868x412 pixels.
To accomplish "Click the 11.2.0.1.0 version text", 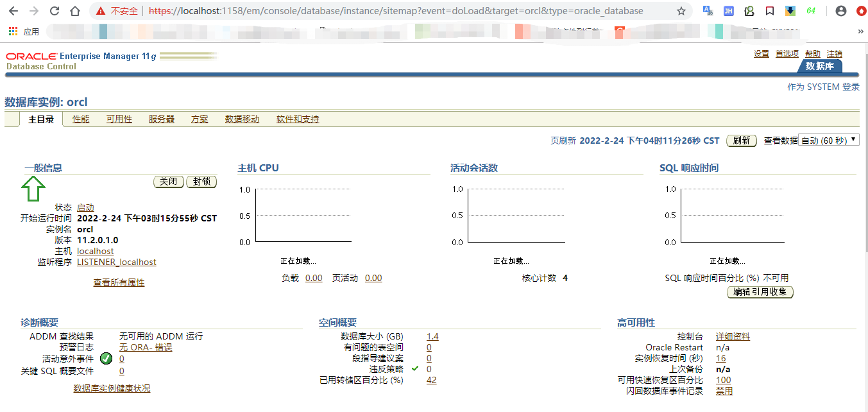I will tap(98, 240).
